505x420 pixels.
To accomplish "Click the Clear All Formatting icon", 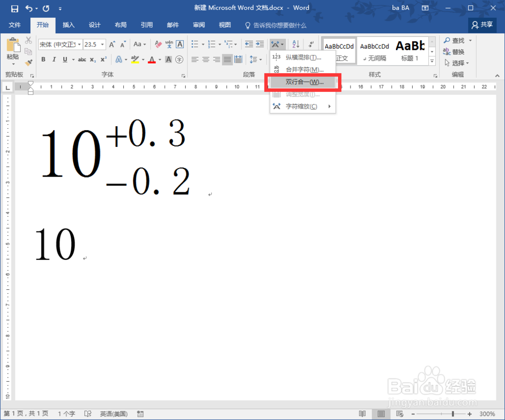I will (157, 44).
